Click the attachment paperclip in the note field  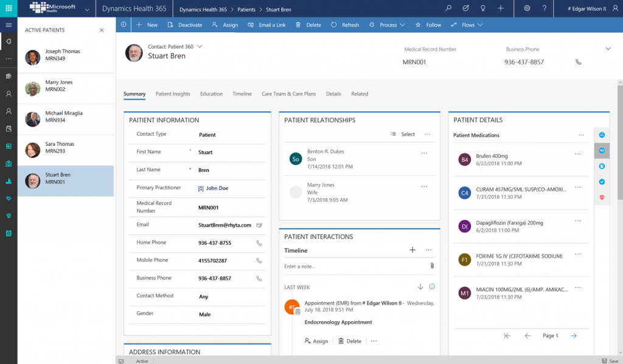click(x=432, y=266)
